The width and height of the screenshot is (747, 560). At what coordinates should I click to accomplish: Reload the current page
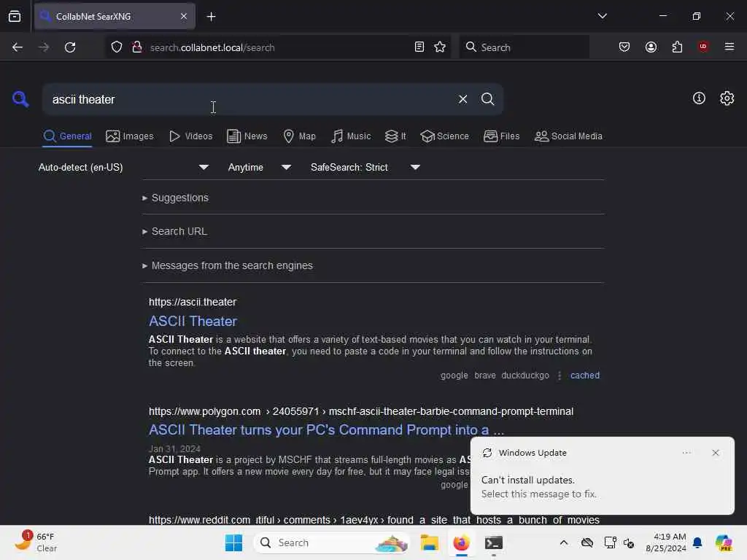click(70, 47)
